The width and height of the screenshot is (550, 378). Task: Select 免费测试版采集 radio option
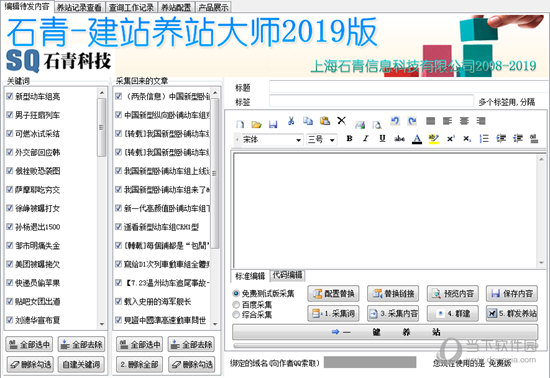[x=236, y=293]
